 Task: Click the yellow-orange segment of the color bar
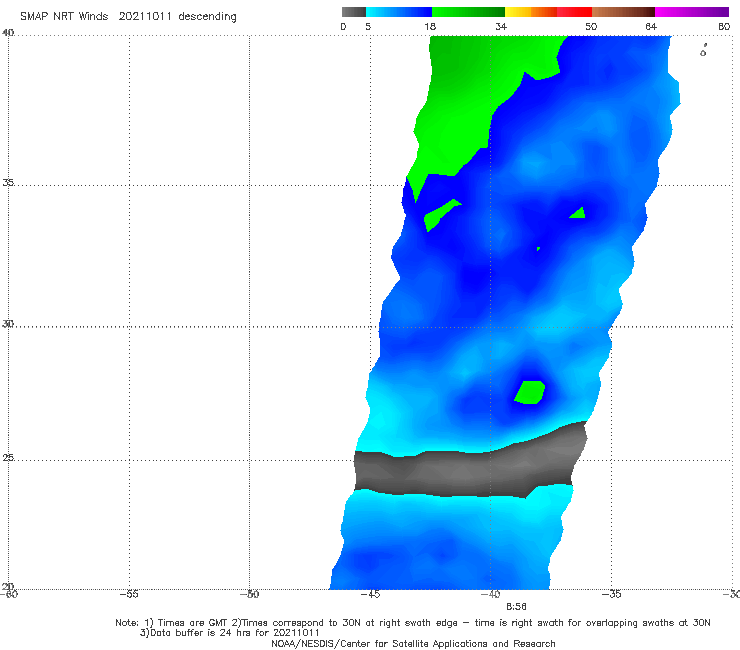pyautogui.click(x=530, y=12)
